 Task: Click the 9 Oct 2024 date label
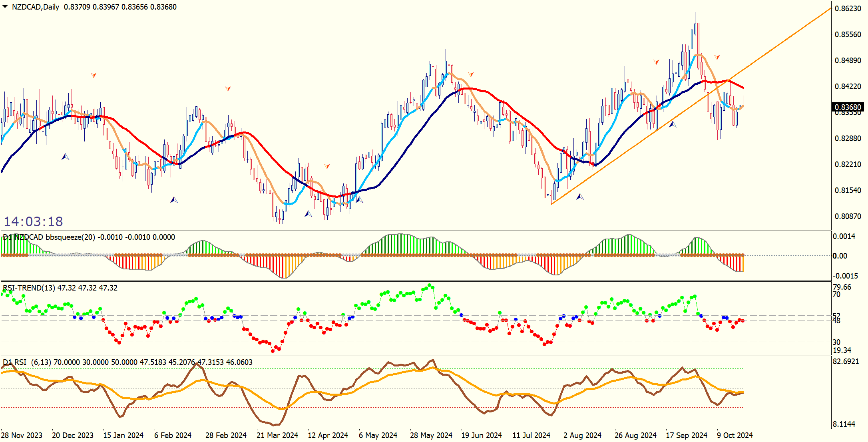(x=735, y=435)
